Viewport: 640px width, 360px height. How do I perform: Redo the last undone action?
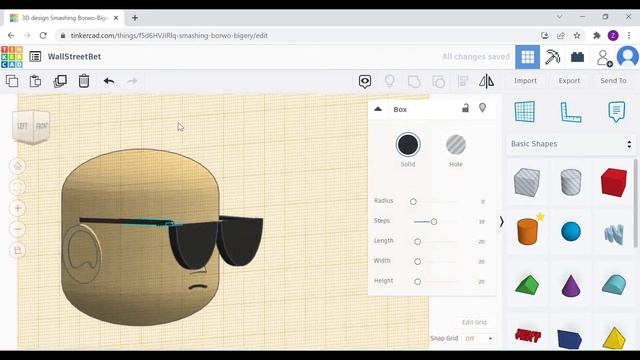[132, 81]
